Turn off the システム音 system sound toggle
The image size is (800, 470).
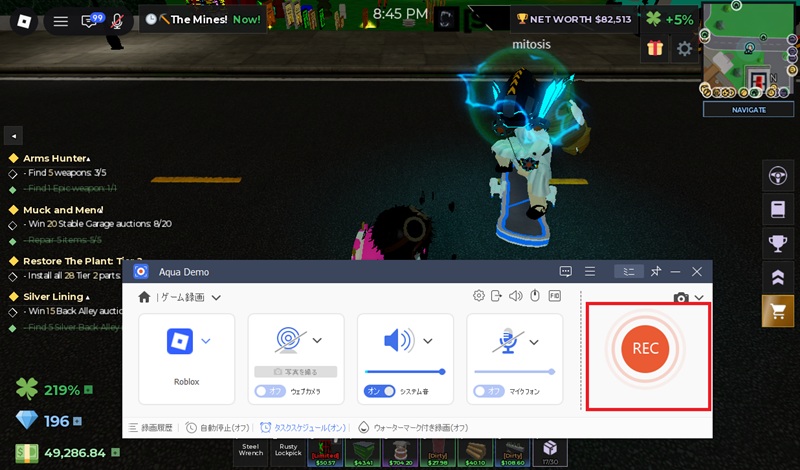380,391
